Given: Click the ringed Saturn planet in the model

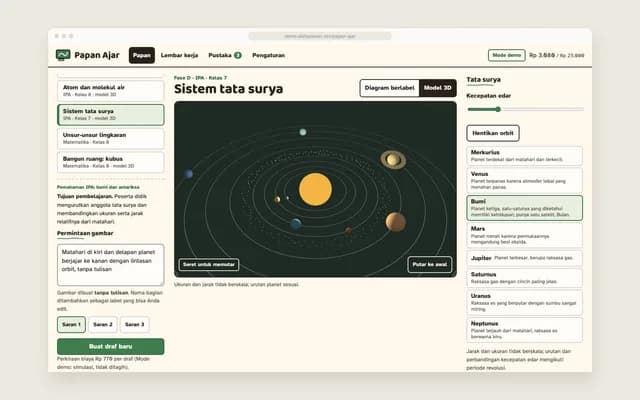Looking at the screenshot, I should [x=393, y=160].
